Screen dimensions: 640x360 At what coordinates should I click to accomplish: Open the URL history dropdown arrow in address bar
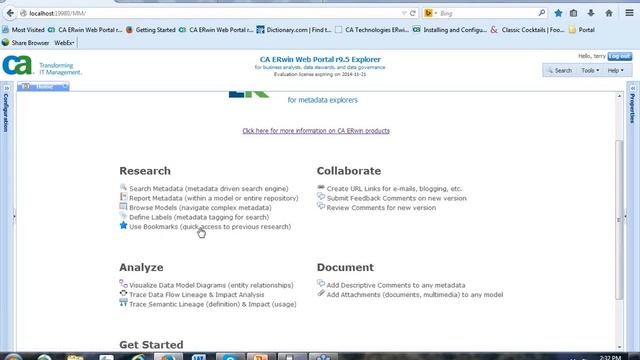[x=404, y=13]
